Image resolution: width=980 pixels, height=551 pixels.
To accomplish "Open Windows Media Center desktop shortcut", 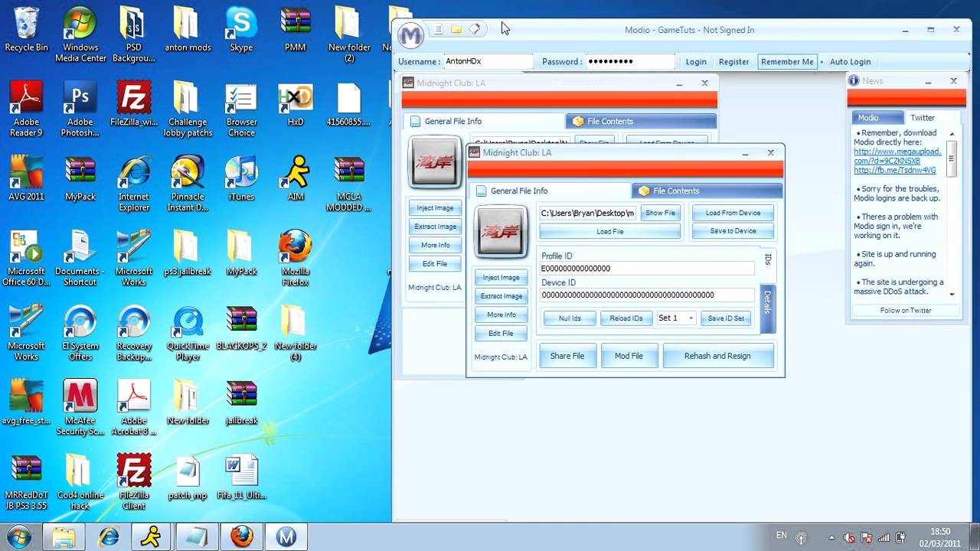I will [80, 34].
